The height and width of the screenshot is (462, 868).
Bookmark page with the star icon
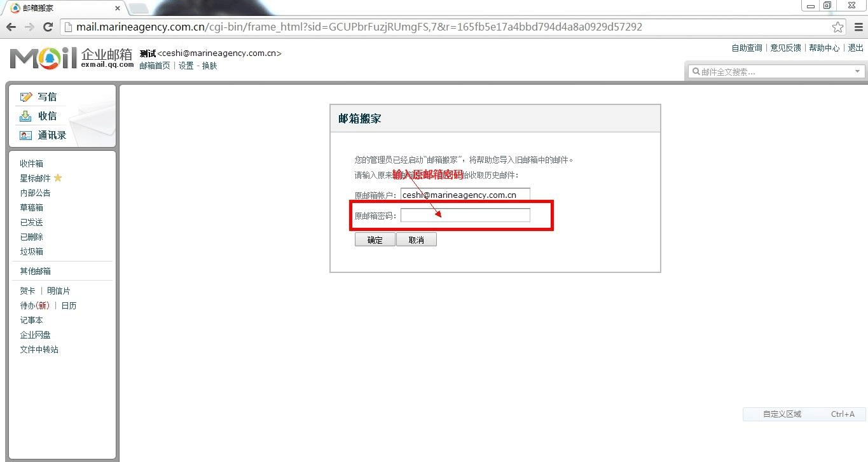838,27
